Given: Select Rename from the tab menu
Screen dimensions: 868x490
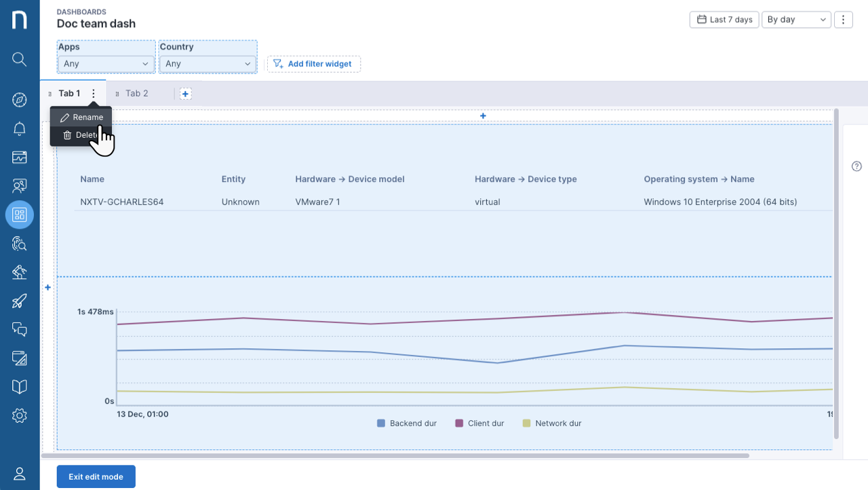Looking at the screenshot, I should coord(81,117).
